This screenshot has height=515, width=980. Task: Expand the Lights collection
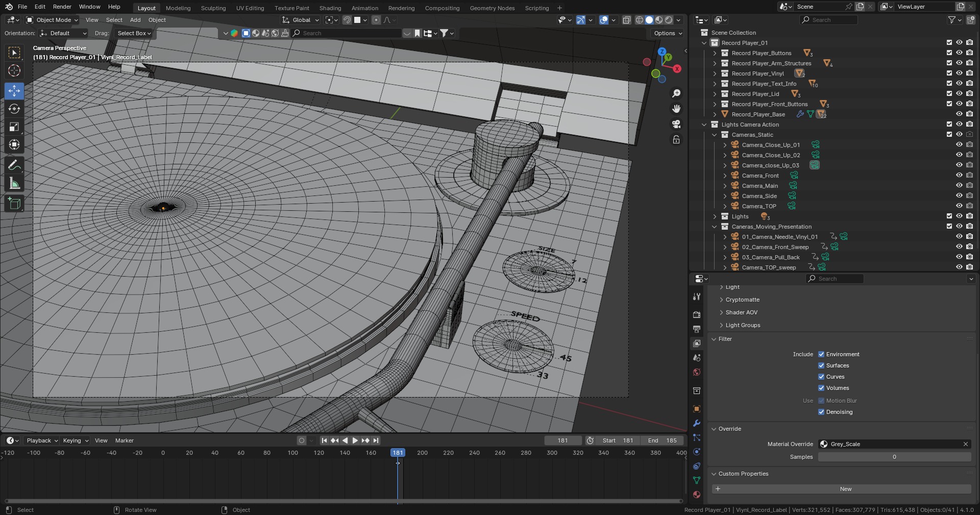715,216
